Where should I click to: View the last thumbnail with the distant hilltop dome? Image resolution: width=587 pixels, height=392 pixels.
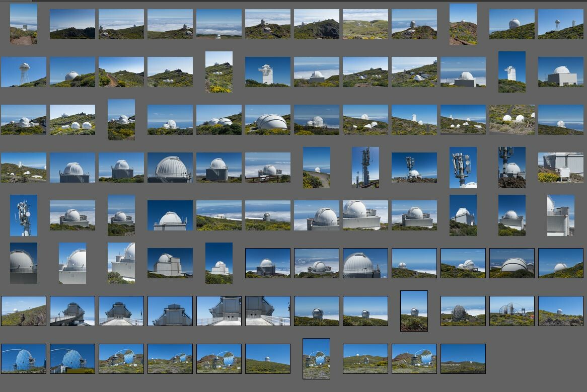[462, 358]
